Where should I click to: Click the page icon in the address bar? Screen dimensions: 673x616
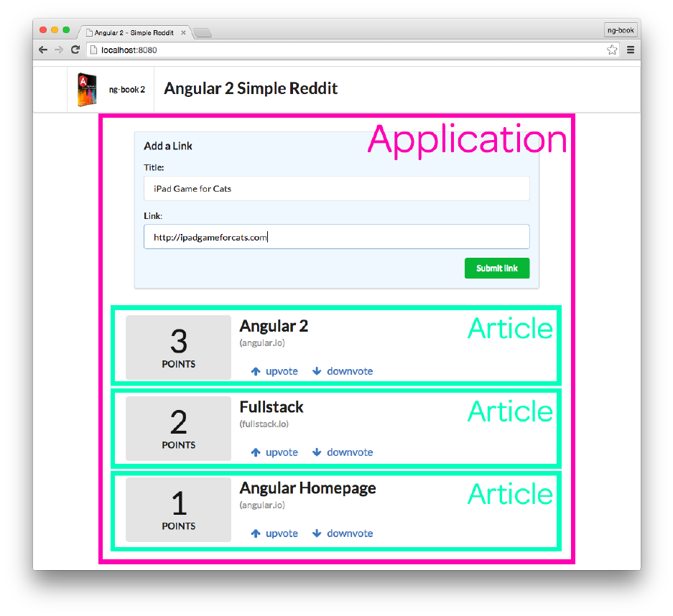[93, 50]
